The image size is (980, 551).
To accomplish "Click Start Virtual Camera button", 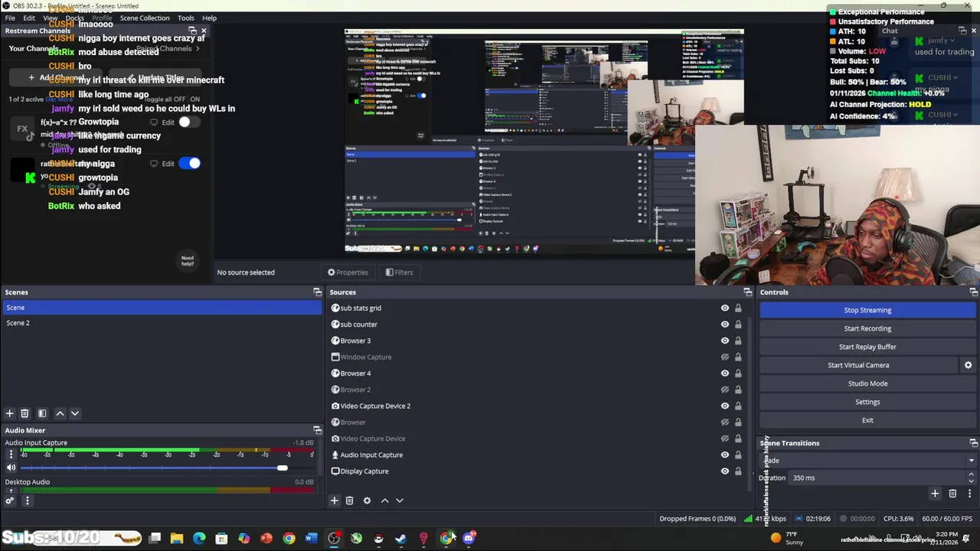I will (858, 365).
